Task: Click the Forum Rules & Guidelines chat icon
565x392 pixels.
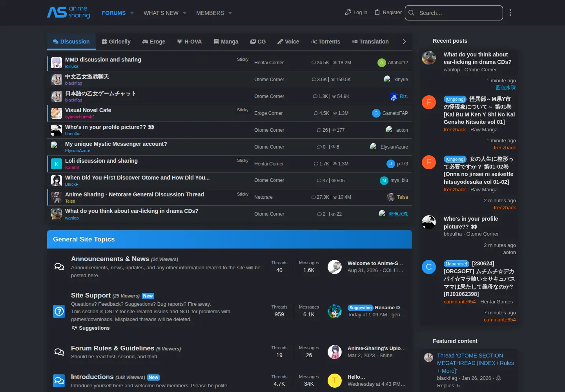Action: [x=59, y=352]
